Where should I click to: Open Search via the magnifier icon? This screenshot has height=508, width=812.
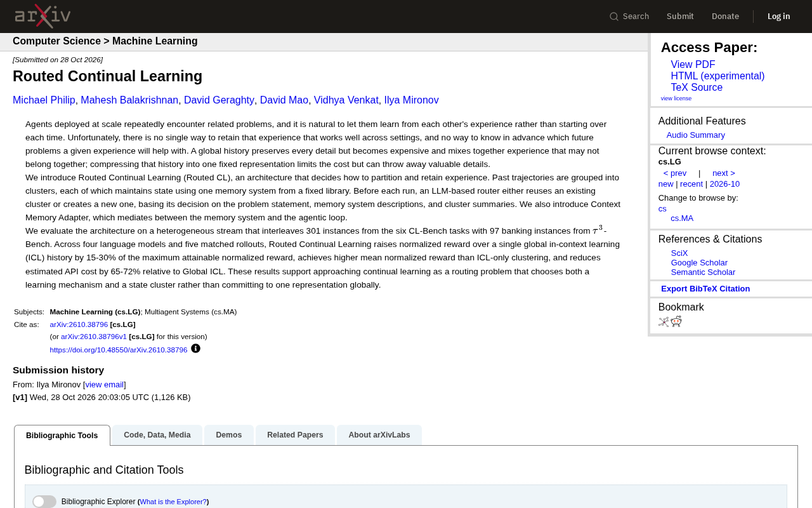click(x=614, y=17)
